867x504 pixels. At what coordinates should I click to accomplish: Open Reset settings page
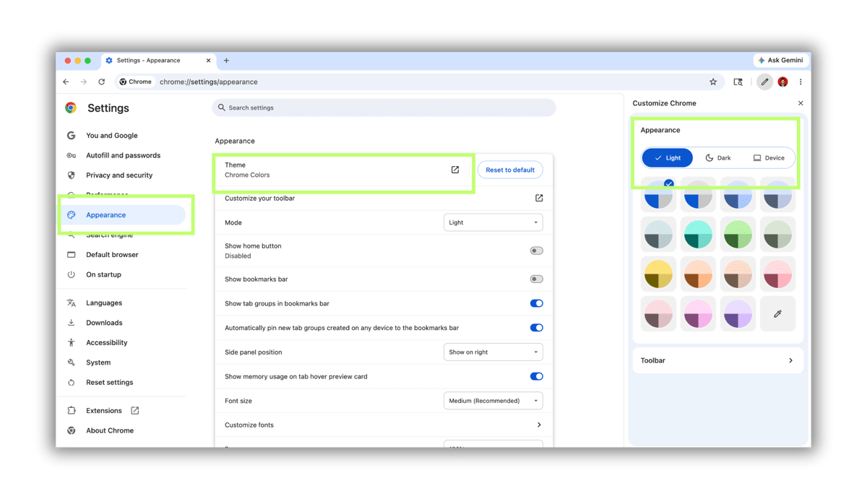(109, 382)
